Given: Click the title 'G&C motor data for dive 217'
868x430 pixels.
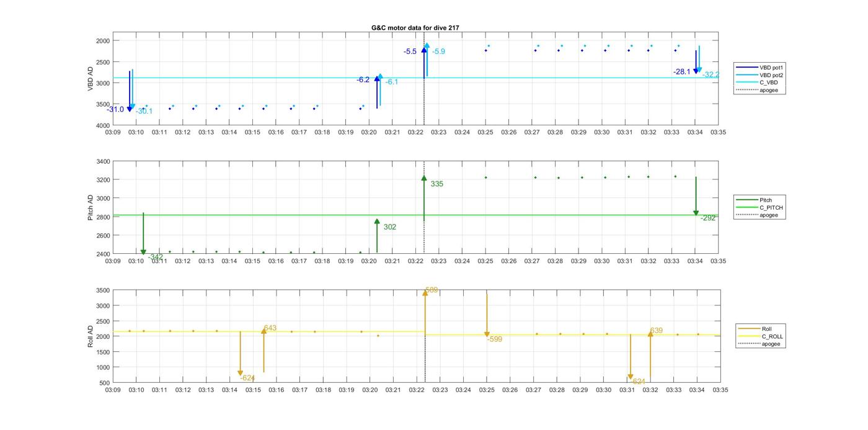Looking at the screenshot, I should [x=415, y=28].
